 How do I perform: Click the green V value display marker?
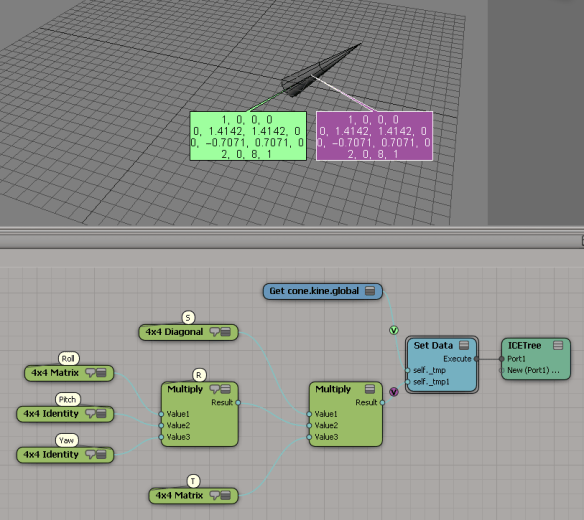point(394,330)
